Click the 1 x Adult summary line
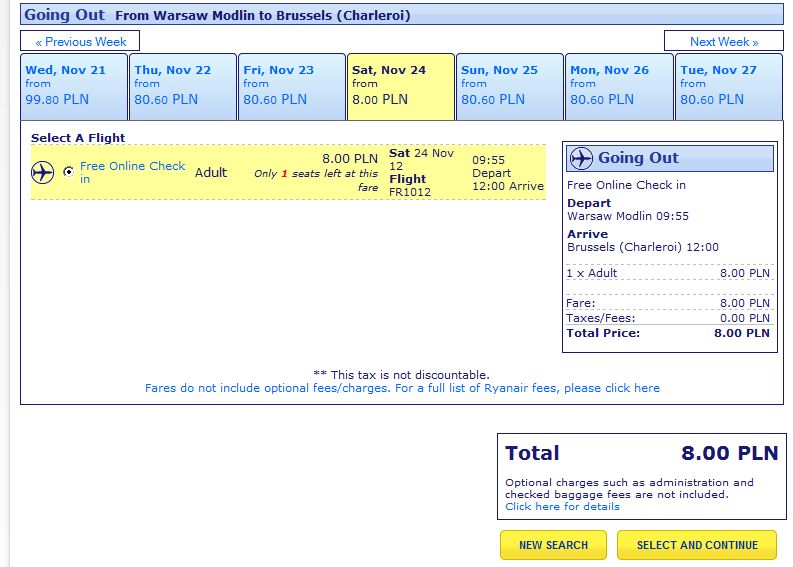Screen dimensions: 793x567 pos(668,273)
